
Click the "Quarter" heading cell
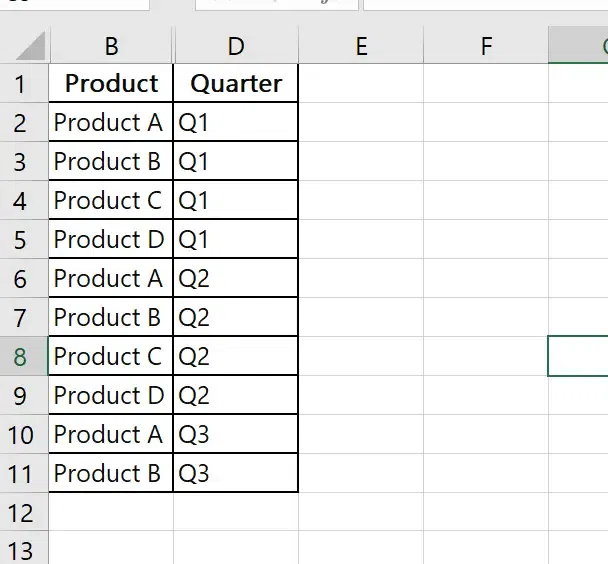pos(235,84)
